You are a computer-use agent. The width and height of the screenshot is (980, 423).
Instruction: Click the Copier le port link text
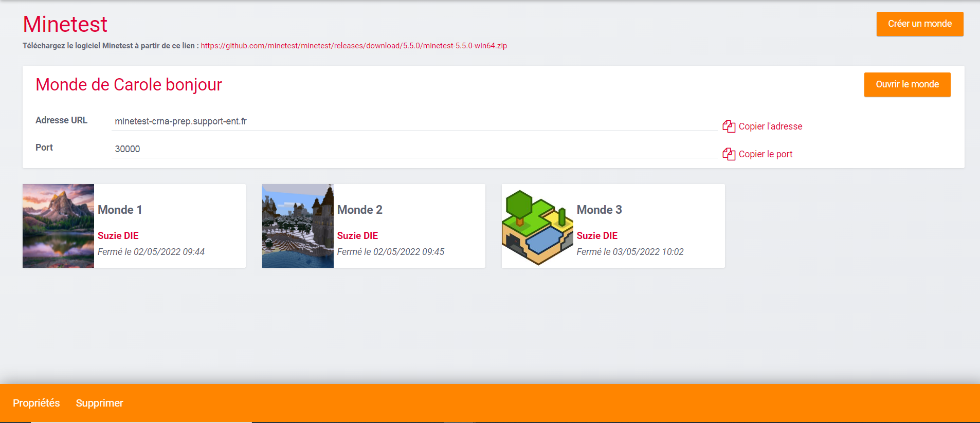coord(765,154)
